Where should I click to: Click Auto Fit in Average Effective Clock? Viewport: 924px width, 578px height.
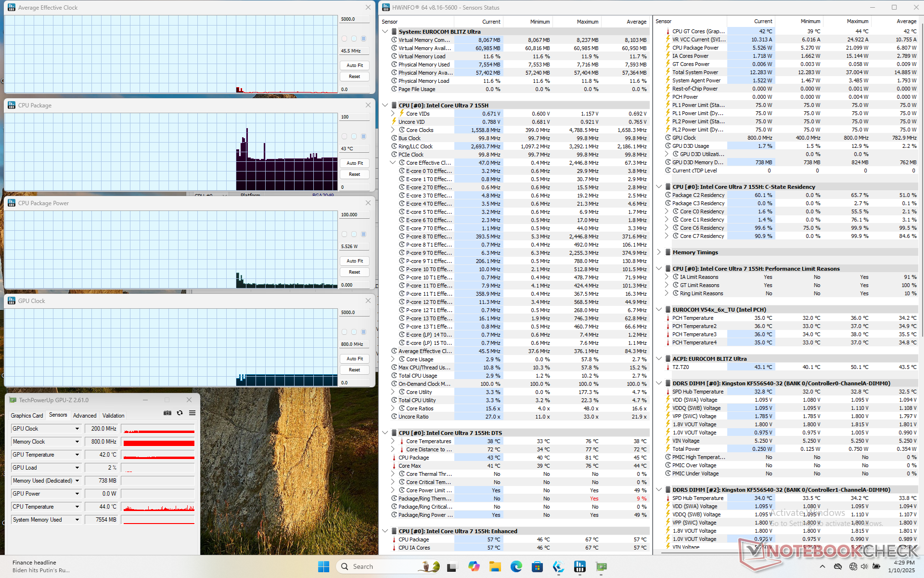(355, 66)
